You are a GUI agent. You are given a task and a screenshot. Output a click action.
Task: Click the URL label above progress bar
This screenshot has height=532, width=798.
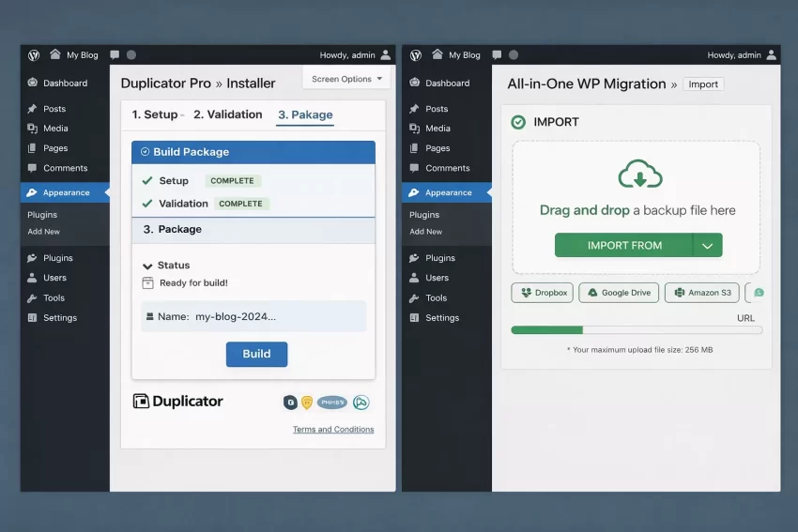click(745, 318)
